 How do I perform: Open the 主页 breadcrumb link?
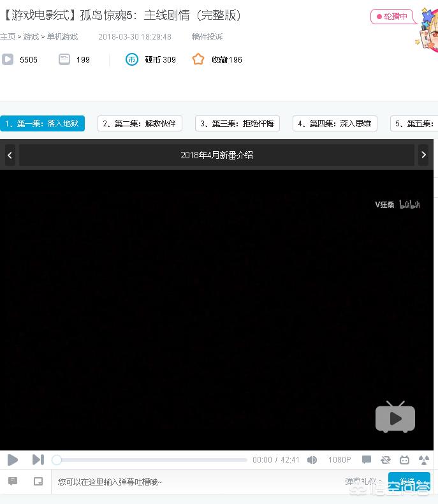pos(8,36)
